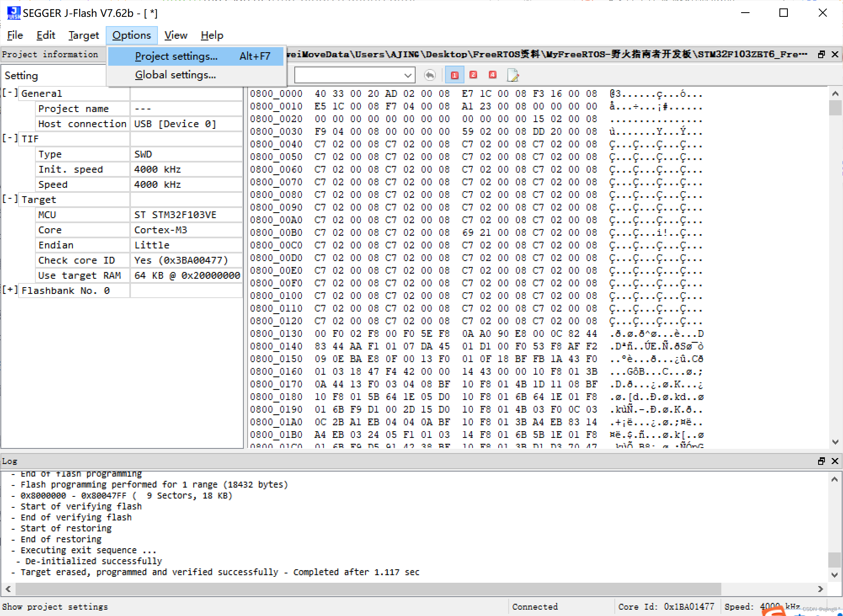Click the go-to-address back arrow icon
The image size is (843, 616).
(430, 75)
